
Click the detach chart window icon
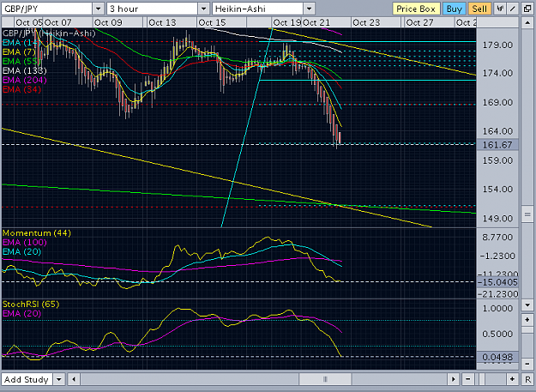tap(527, 9)
